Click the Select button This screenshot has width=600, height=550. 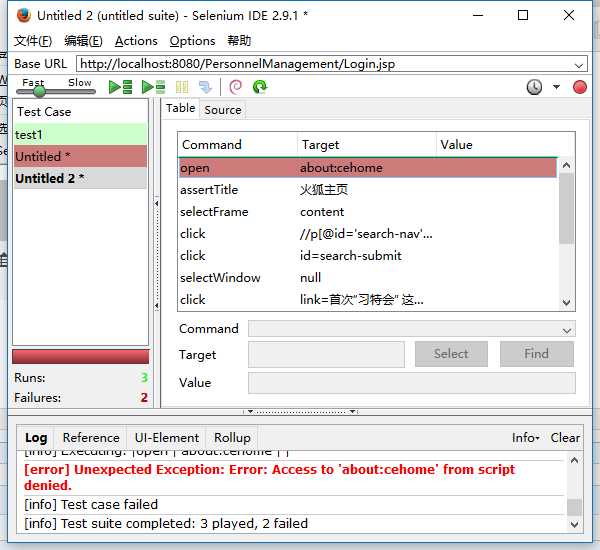451,354
